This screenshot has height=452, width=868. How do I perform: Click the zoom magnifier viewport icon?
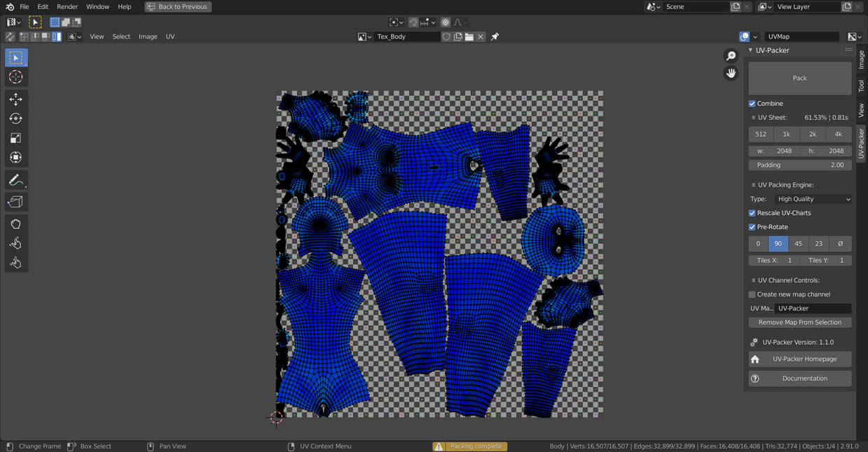coord(731,56)
